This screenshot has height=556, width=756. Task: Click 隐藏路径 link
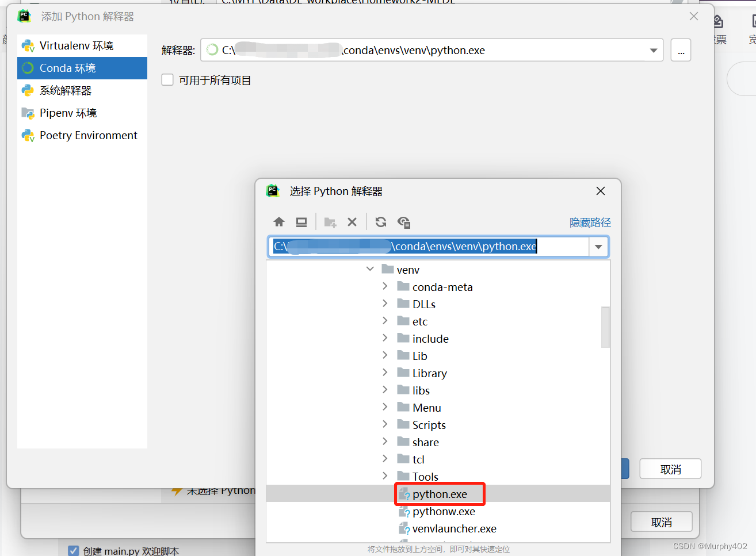(x=590, y=223)
